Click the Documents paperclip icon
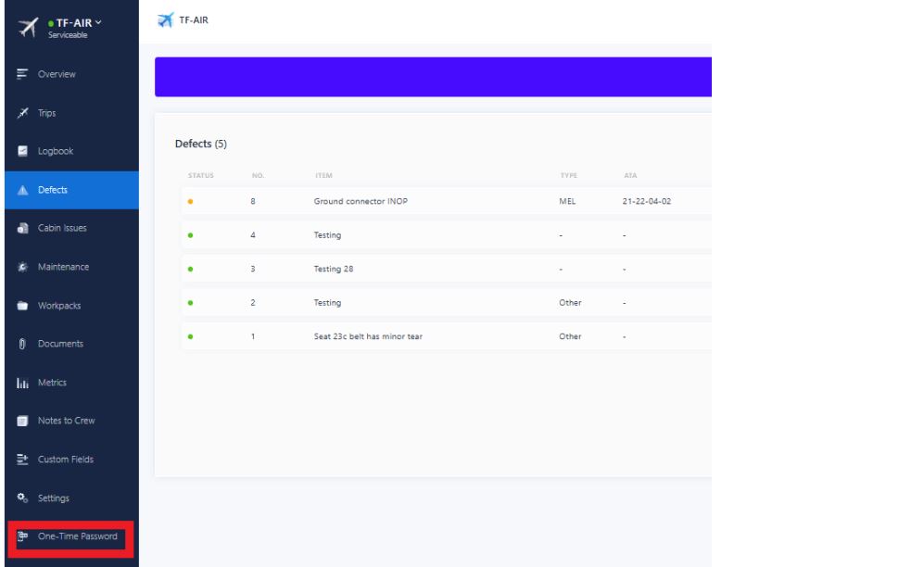The height and width of the screenshot is (567, 924). [x=22, y=345]
